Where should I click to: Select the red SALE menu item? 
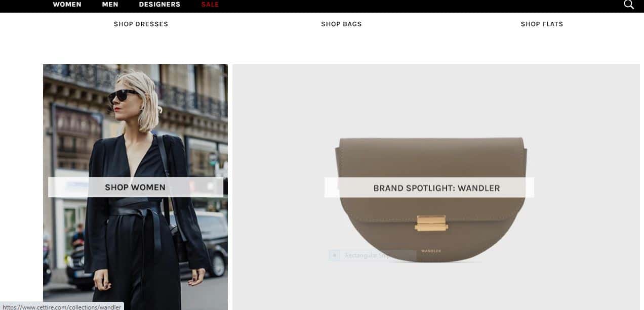210,5
